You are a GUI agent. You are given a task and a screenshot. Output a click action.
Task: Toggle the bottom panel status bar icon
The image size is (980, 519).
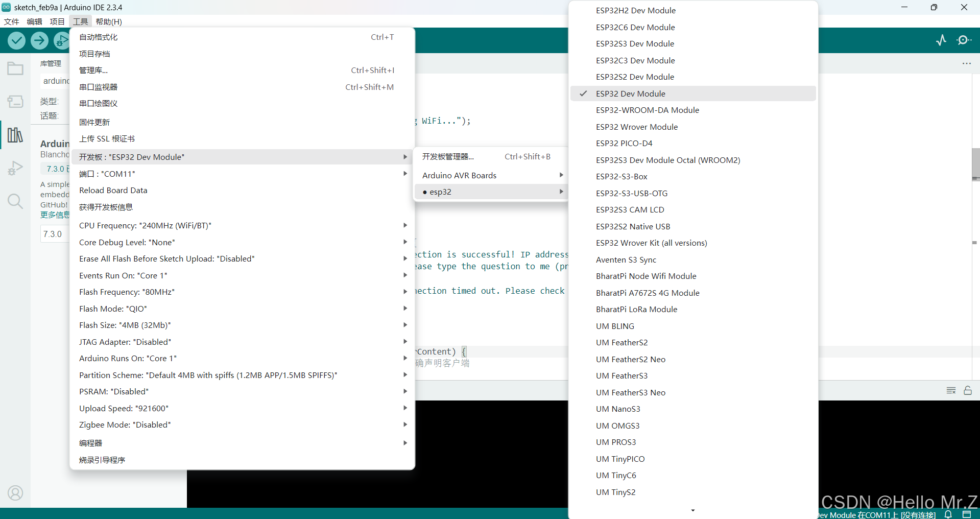tap(967, 514)
